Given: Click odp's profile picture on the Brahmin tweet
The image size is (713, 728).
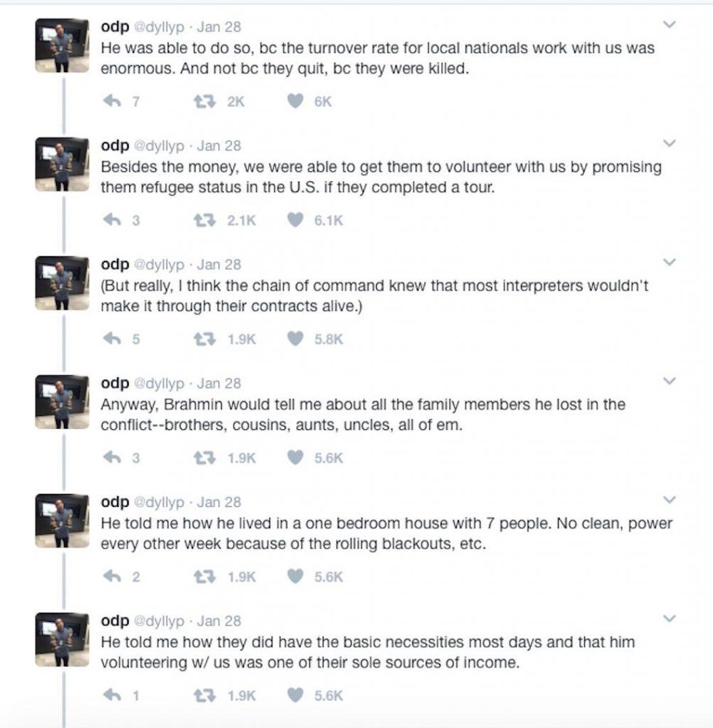Looking at the screenshot, I should pos(63,401).
